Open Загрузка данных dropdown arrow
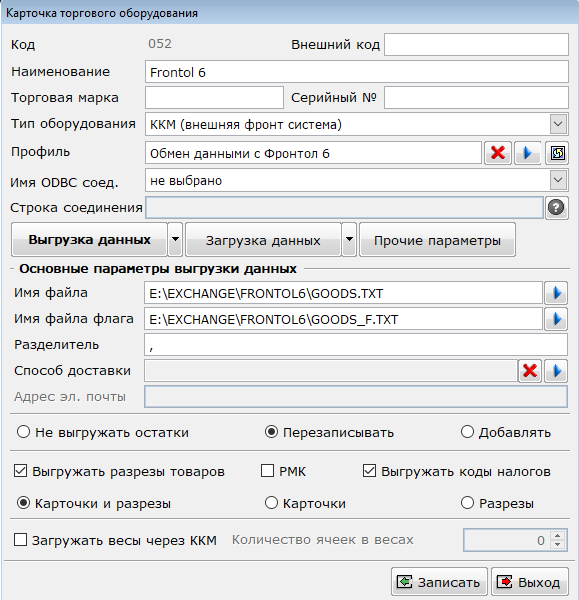579x600 pixels. pyautogui.click(x=349, y=240)
